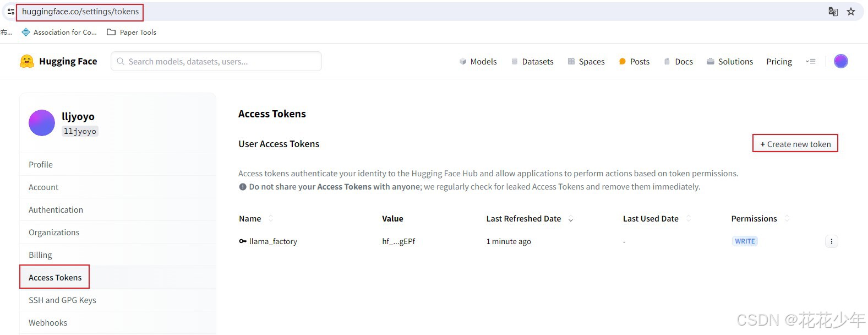The image size is (868, 335).
Task: Click the 'User Access Tokens' subheading
Action: tap(279, 144)
